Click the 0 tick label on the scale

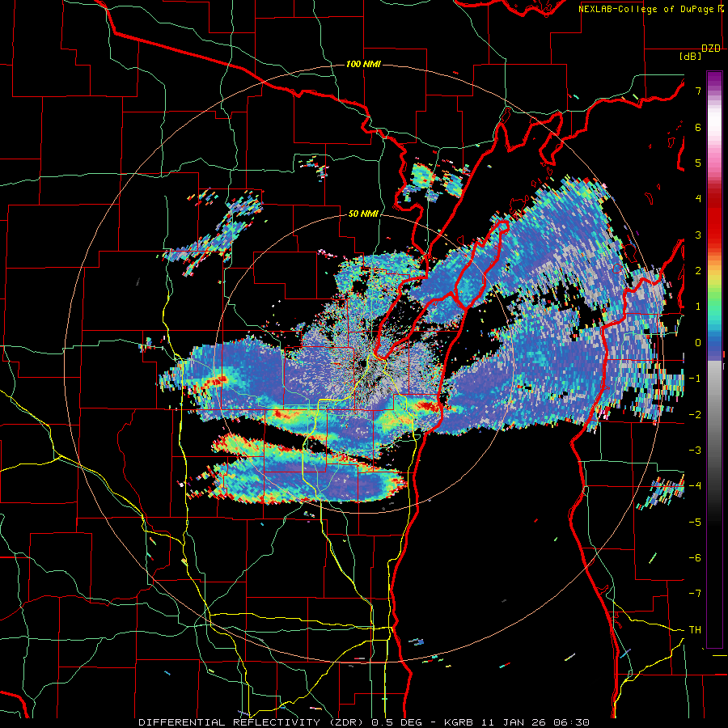(698, 343)
